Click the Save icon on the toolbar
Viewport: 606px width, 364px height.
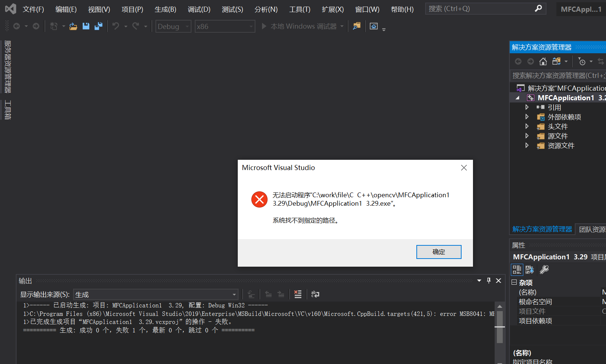tap(86, 26)
